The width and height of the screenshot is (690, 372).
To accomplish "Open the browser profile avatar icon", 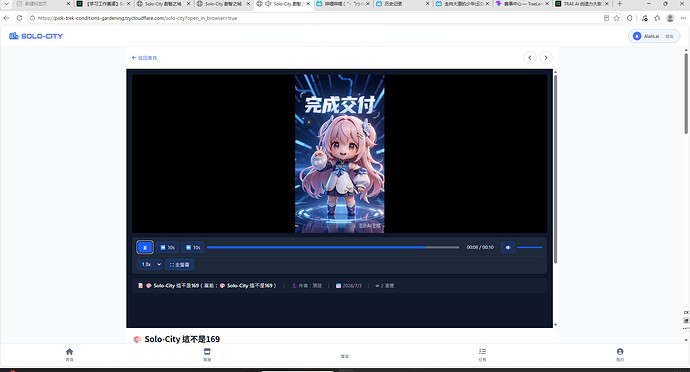I will [x=670, y=18].
